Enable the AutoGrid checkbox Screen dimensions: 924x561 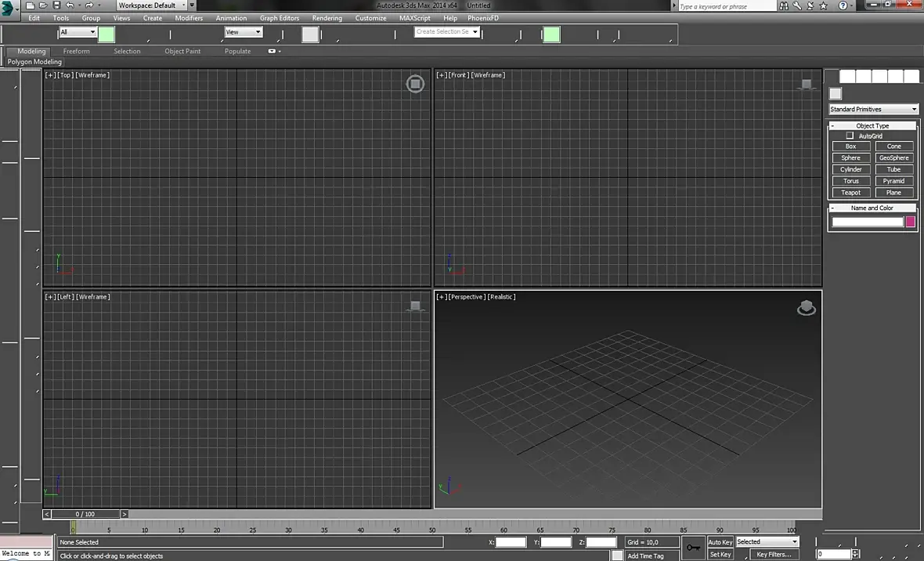pos(850,136)
